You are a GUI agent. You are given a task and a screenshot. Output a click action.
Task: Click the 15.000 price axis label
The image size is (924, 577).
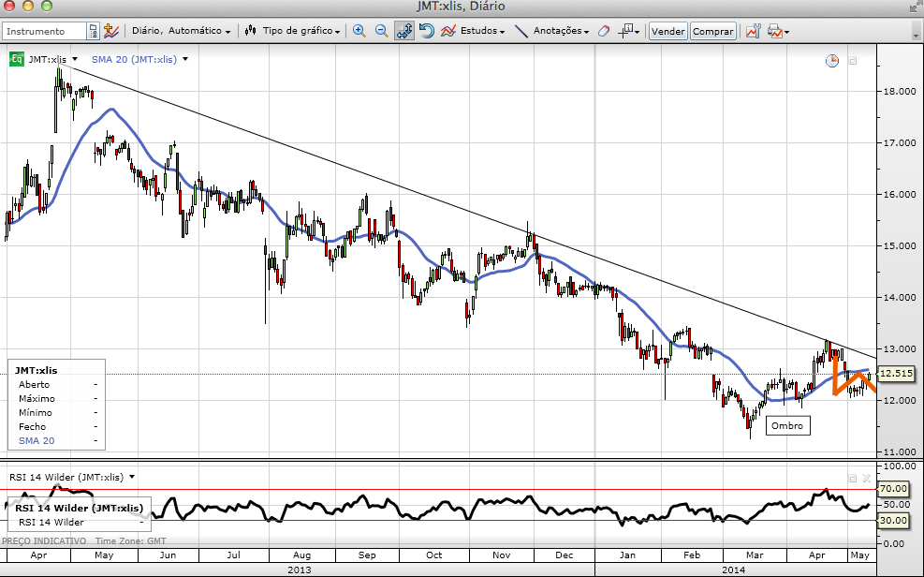tap(900, 245)
